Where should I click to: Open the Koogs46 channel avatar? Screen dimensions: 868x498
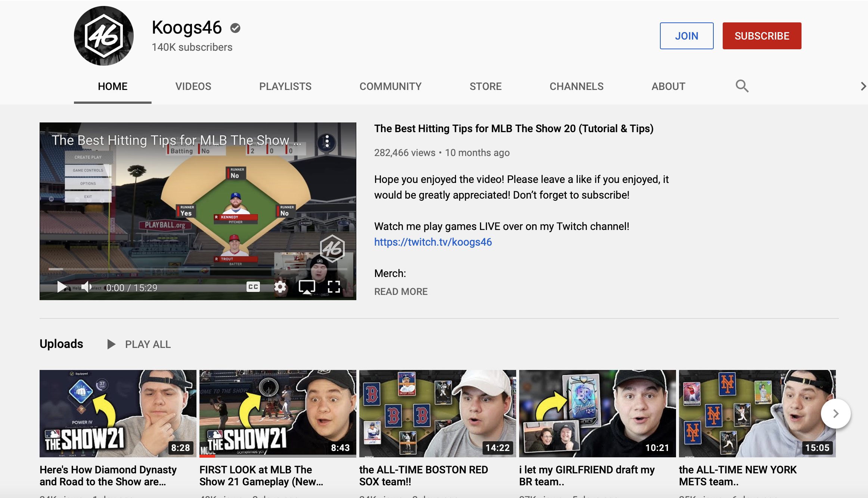click(104, 36)
